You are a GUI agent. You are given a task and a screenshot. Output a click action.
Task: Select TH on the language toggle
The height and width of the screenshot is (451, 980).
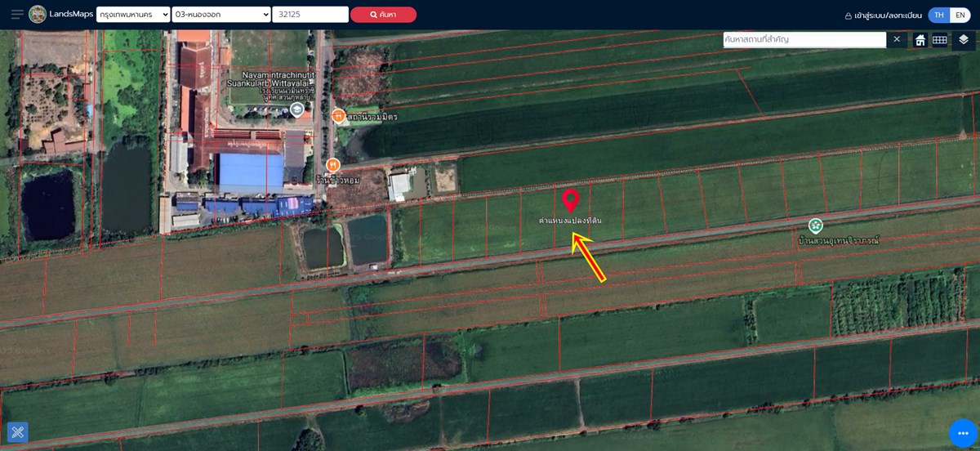939,15
